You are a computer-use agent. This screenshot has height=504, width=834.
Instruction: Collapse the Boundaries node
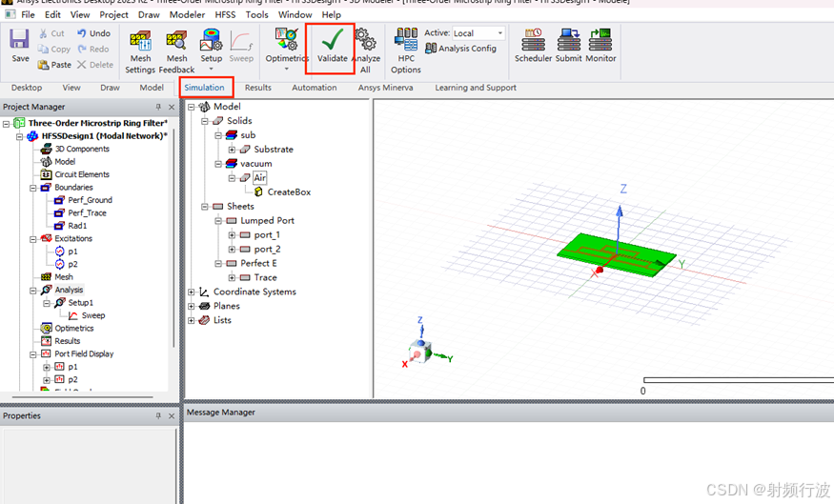coord(33,188)
